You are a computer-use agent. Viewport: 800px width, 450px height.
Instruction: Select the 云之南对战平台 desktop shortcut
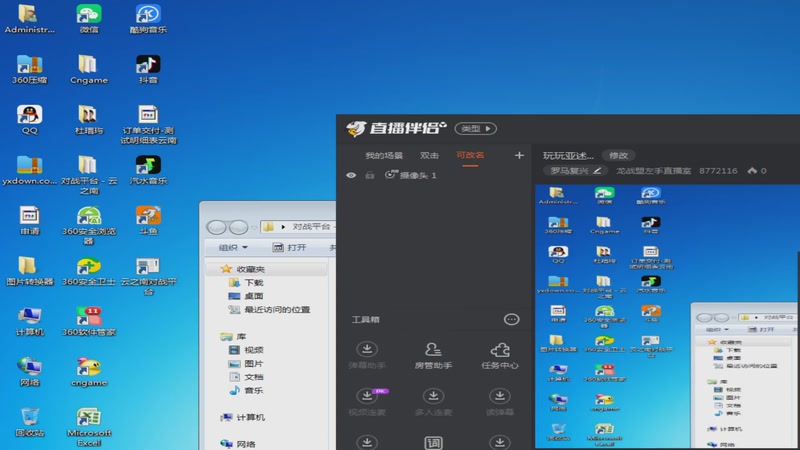click(148, 276)
